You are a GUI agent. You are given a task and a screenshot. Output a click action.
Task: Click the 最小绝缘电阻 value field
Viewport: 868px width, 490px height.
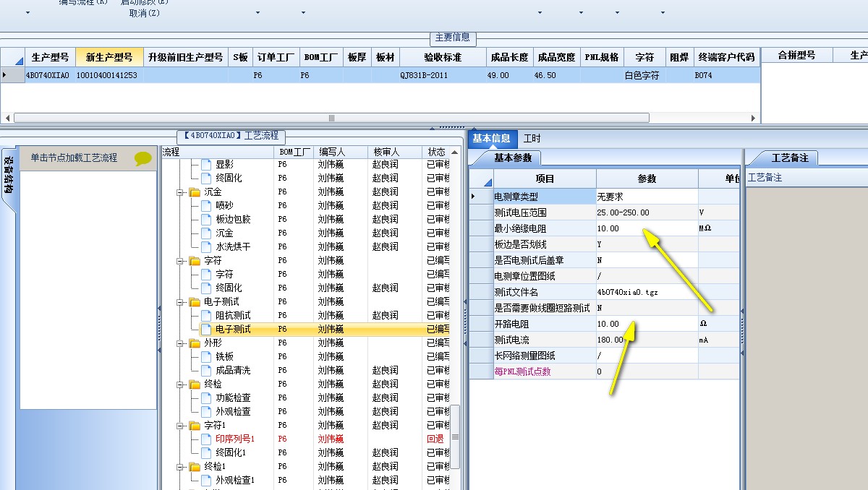647,228
